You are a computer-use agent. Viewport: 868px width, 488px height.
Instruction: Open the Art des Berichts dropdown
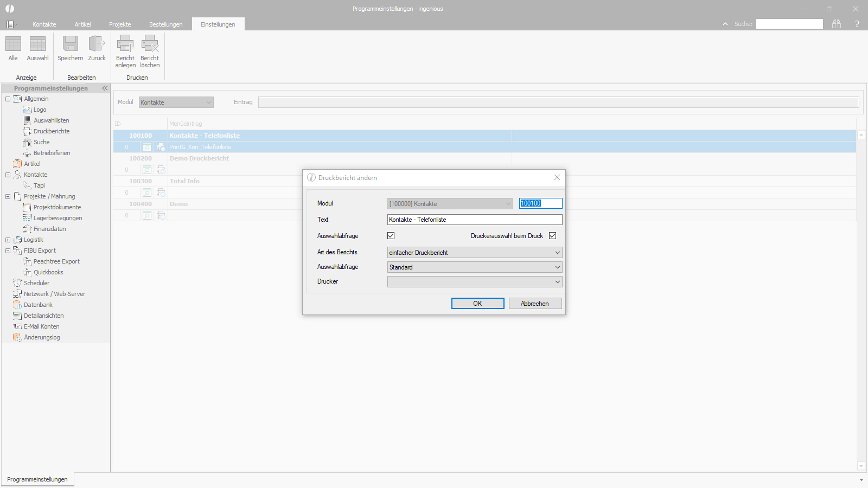475,253
